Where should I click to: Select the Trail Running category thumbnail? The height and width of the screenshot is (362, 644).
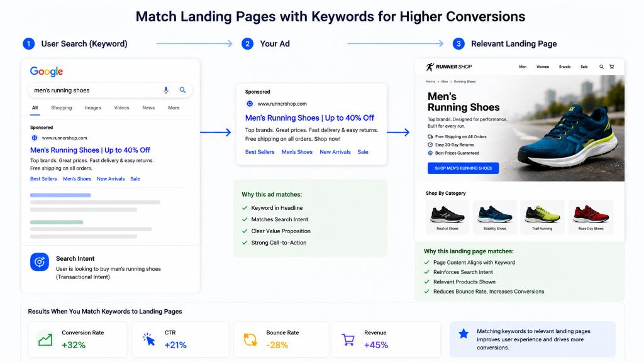[x=542, y=217]
